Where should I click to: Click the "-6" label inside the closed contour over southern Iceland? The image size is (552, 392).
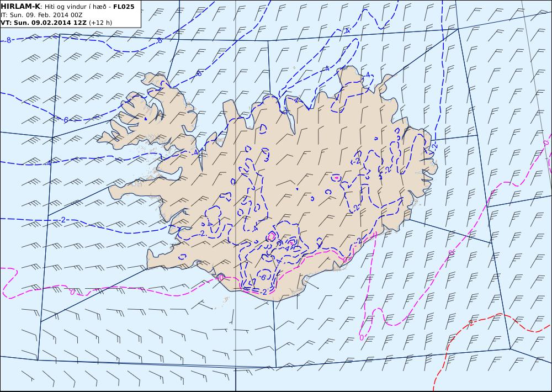[x=263, y=277]
